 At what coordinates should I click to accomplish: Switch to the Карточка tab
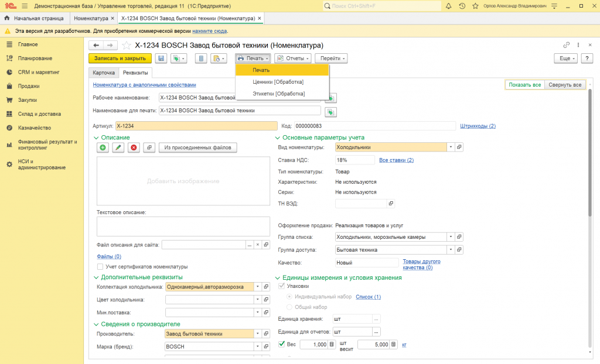[x=103, y=73]
